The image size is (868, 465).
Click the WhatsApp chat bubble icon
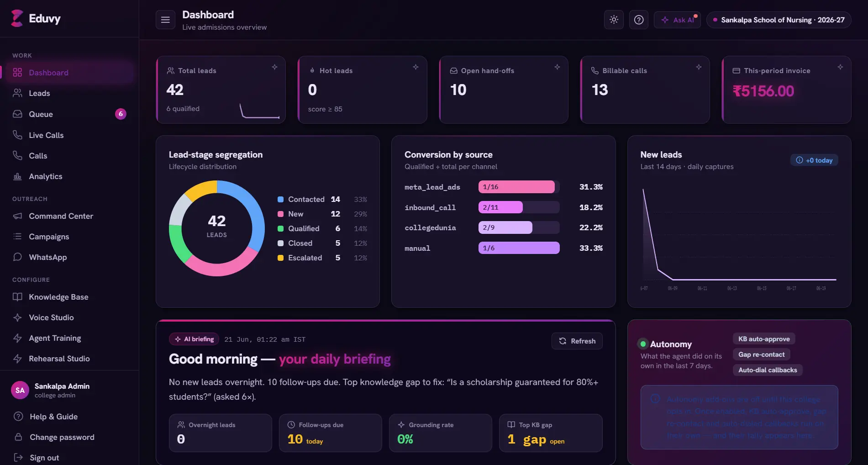pyautogui.click(x=17, y=257)
